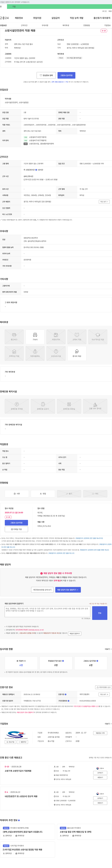Open the 출산휴가·육아휴직 menu
112x868 pixels.
[x=102, y=18]
